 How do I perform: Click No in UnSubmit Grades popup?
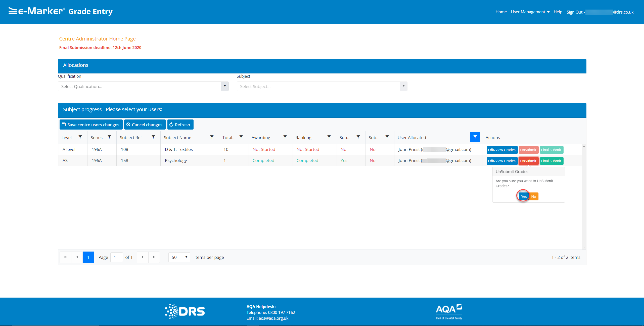point(534,196)
